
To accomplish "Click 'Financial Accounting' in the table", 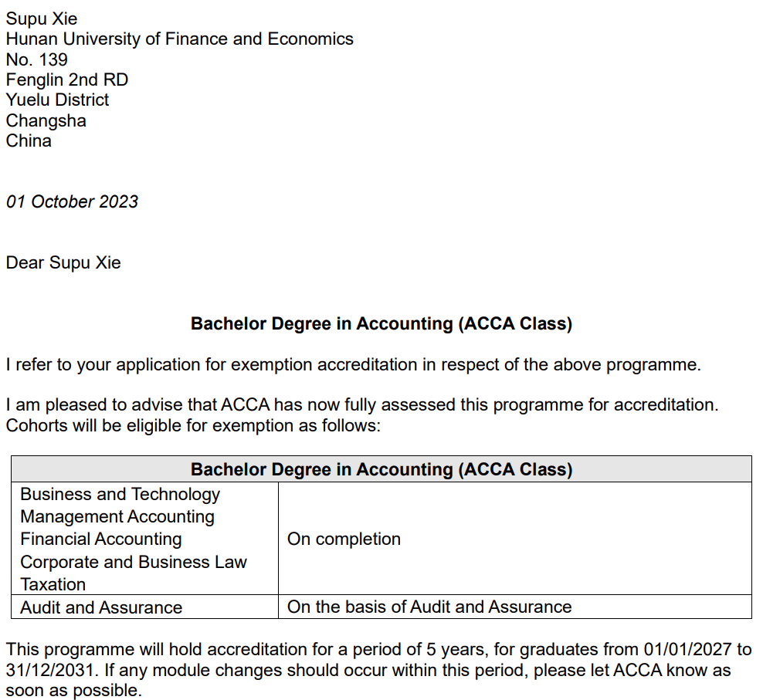I will pos(101,539).
